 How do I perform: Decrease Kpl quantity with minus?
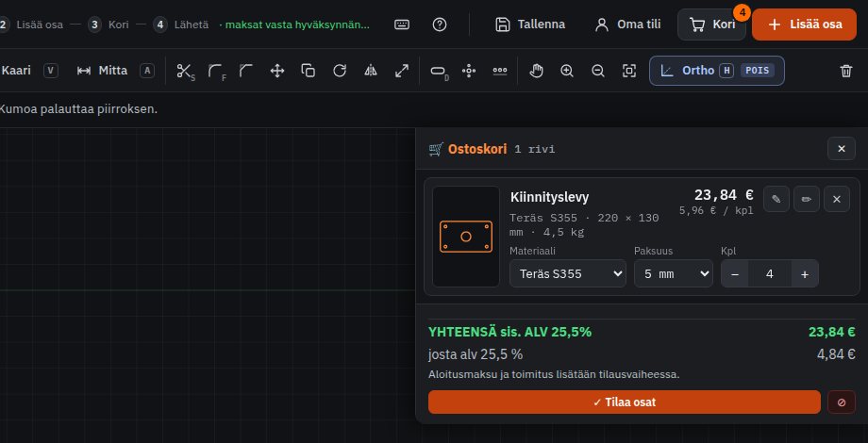tap(735, 273)
